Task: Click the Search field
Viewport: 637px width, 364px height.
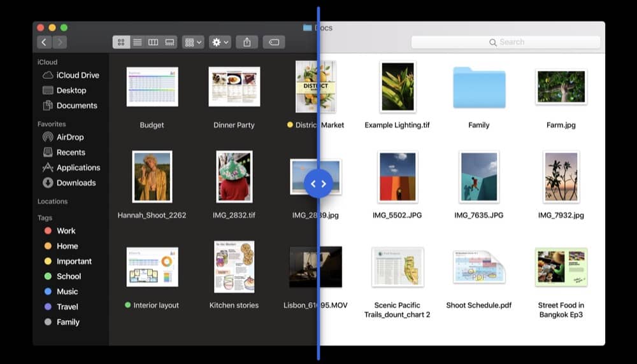Action: (x=506, y=42)
